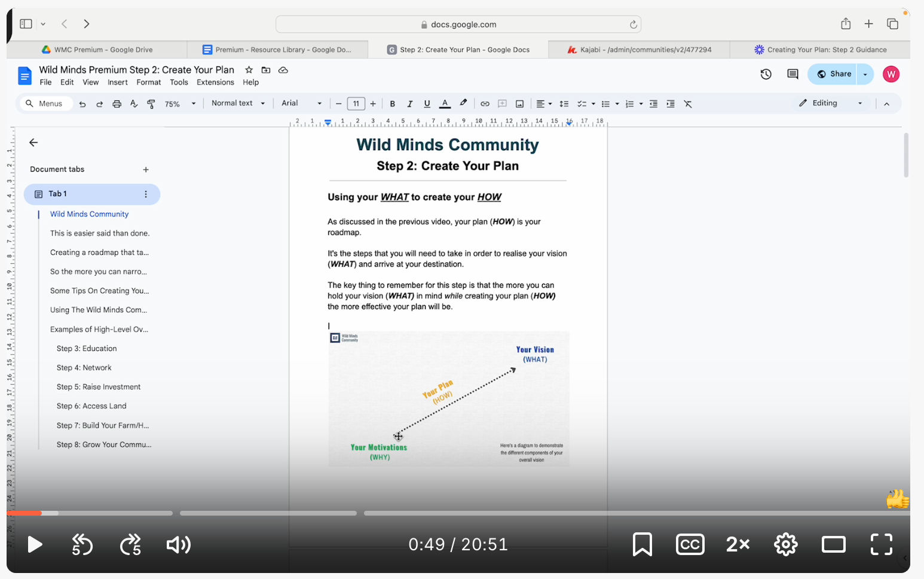Change the 2x playback speed
924x579 pixels.
point(738,544)
